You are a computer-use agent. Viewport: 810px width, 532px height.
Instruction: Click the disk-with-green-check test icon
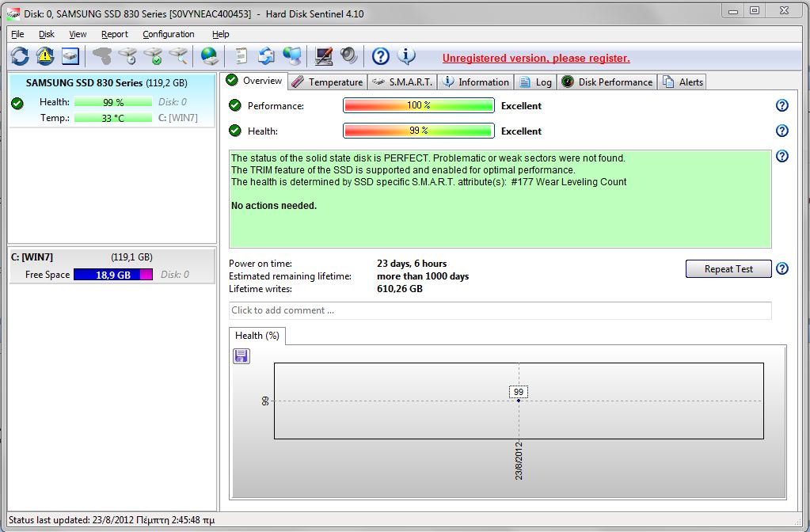coord(153,55)
